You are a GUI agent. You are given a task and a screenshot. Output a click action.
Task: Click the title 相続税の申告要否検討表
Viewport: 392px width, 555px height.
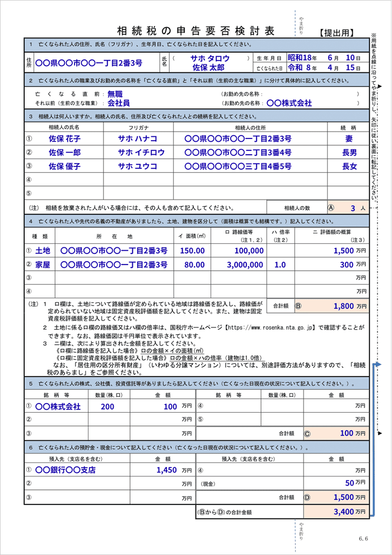pyautogui.click(x=195, y=31)
